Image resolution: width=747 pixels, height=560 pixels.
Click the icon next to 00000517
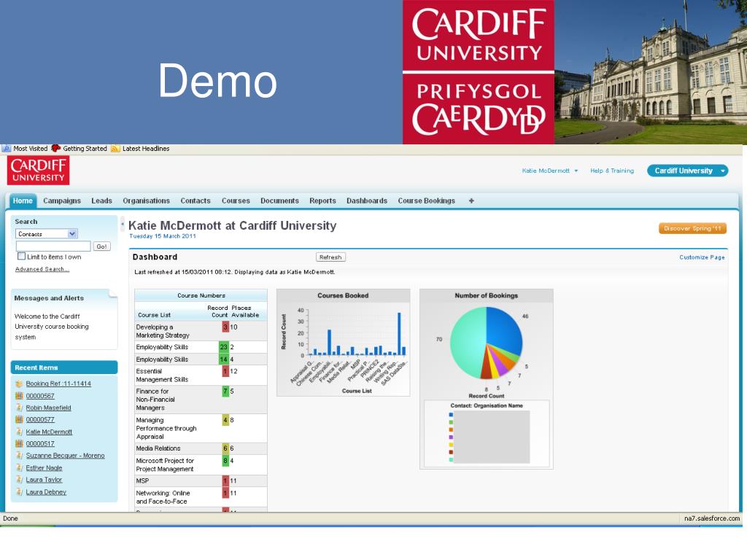19,443
